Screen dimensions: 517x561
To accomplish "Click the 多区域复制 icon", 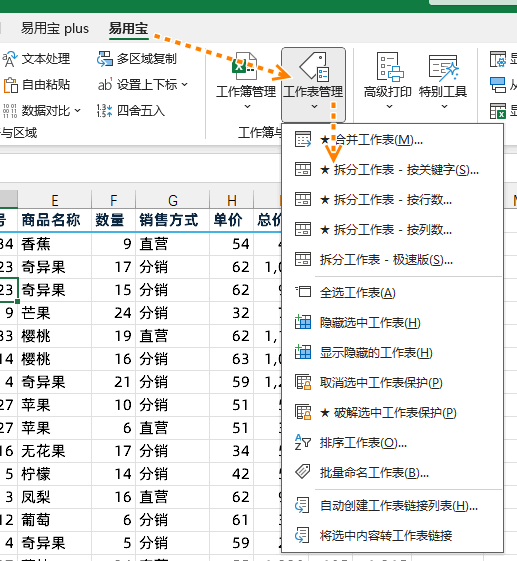I will pyautogui.click(x=104, y=59).
